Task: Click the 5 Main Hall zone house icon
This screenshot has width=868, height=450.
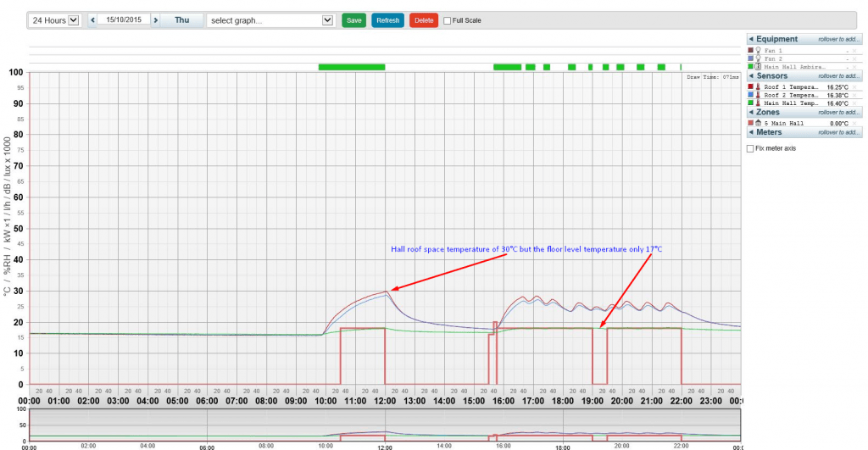Action: [x=759, y=123]
